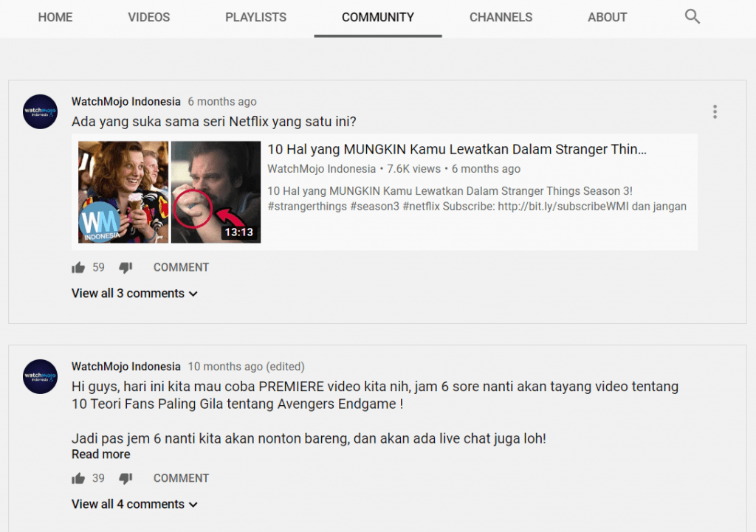This screenshot has height=532, width=756.
Task: Switch to the VIDEOS tab
Action: tap(148, 17)
